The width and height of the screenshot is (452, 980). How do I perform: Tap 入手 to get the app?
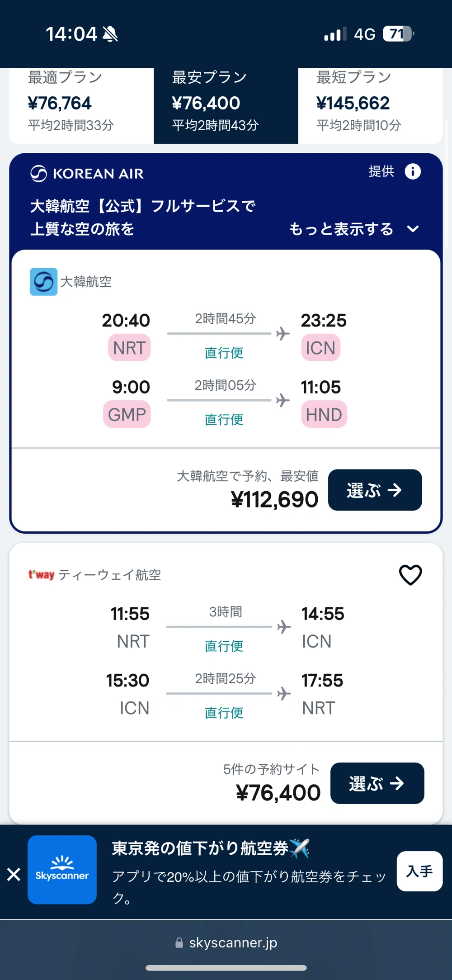click(419, 871)
